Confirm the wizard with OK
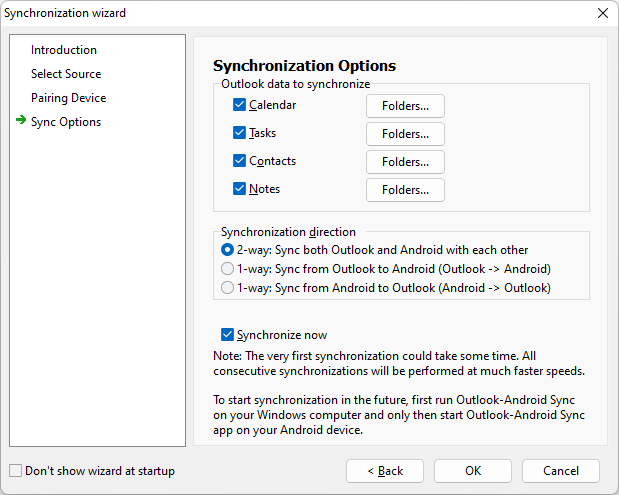 473,471
